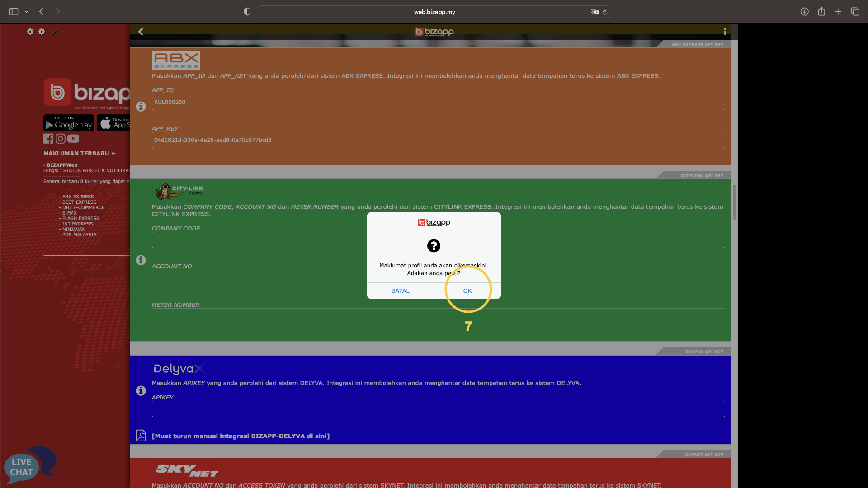Open the three-dot menu in bizapp header
The width and height of the screenshot is (868, 488).
pos(725,32)
